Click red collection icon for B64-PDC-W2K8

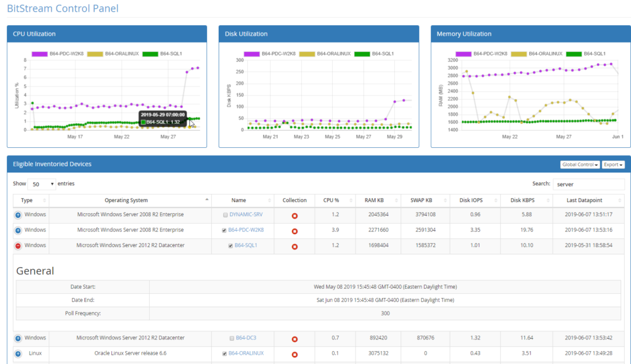click(x=295, y=230)
